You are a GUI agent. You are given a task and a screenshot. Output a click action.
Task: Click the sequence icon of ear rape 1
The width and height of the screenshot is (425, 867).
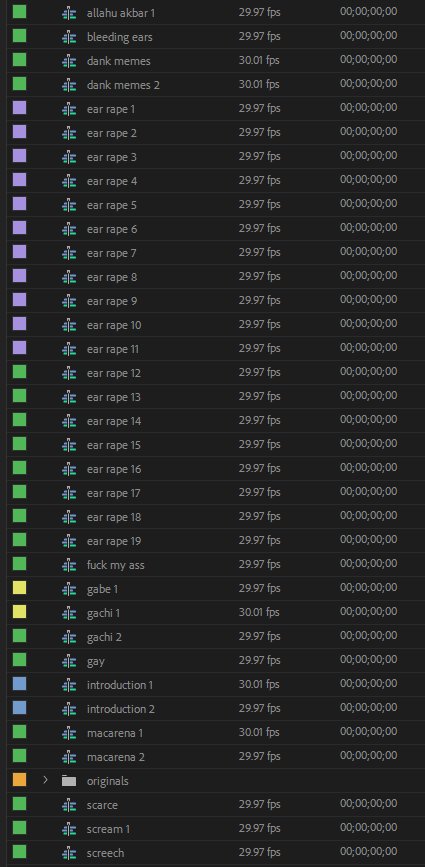coord(69,109)
